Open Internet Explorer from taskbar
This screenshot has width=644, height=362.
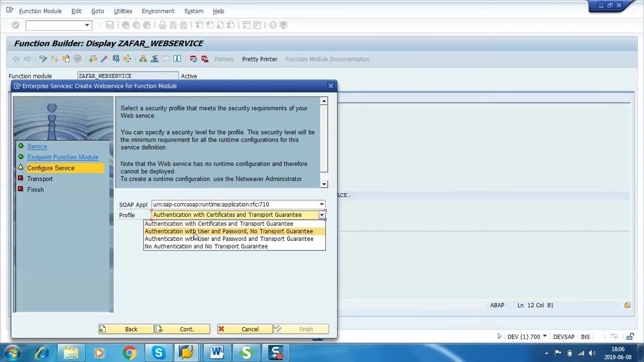pyautogui.click(x=42, y=353)
